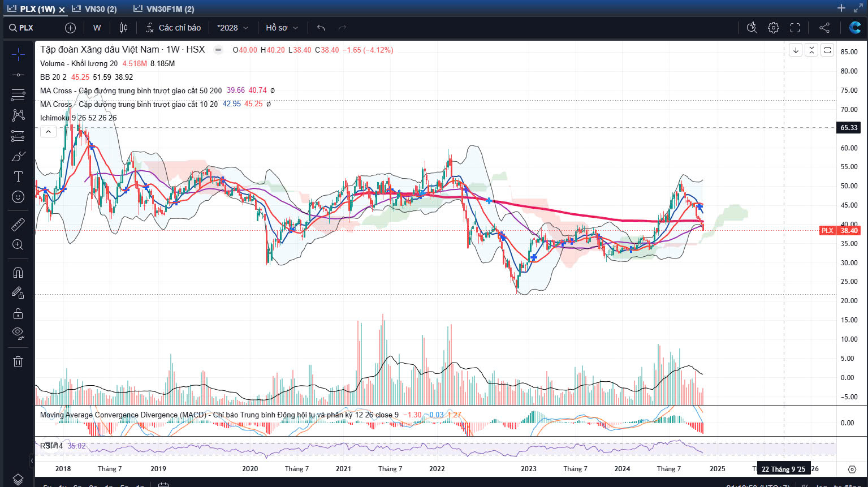This screenshot has width=868, height=487.
Task: Select the XABCD pattern tool
Action: coord(18,115)
